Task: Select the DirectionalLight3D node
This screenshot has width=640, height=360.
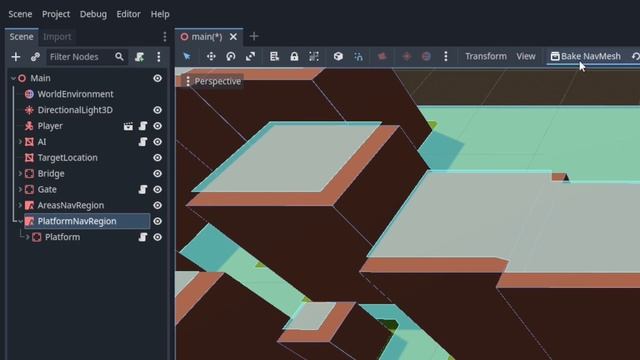Action: [x=75, y=110]
